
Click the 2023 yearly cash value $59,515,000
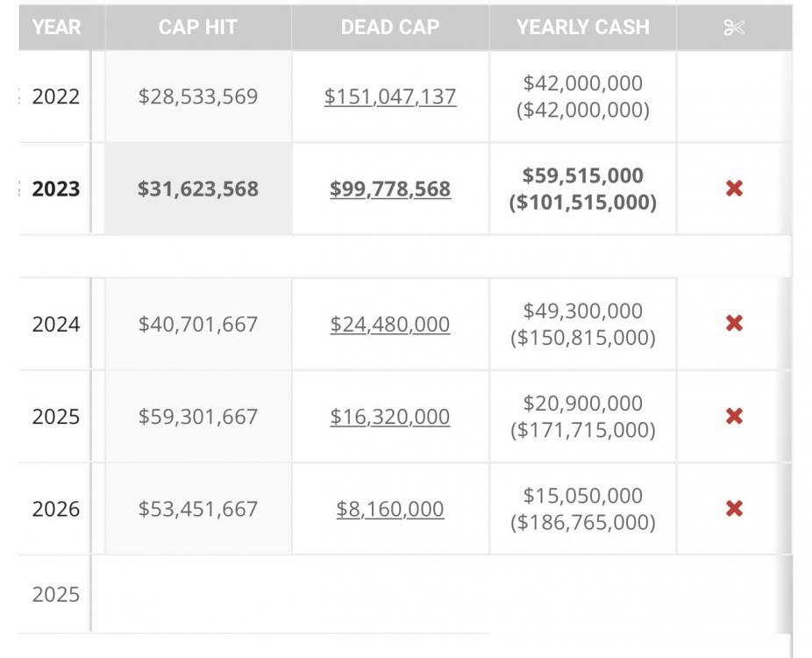(x=583, y=175)
